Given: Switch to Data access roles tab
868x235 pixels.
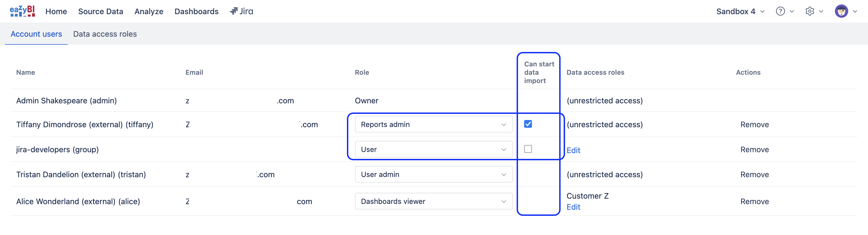Looking at the screenshot, I should coord(105,34).
